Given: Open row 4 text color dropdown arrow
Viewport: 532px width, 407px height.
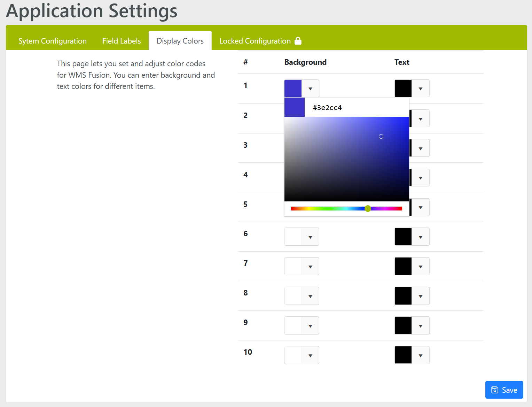Looking at the screenshot, I should (421, 178).
